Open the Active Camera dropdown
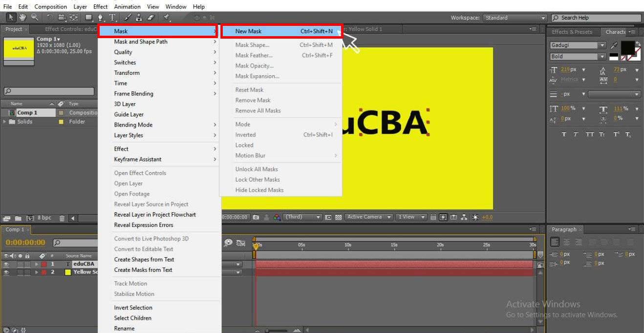The height and width of the screenshot is (333, 644). pos(369,217)
